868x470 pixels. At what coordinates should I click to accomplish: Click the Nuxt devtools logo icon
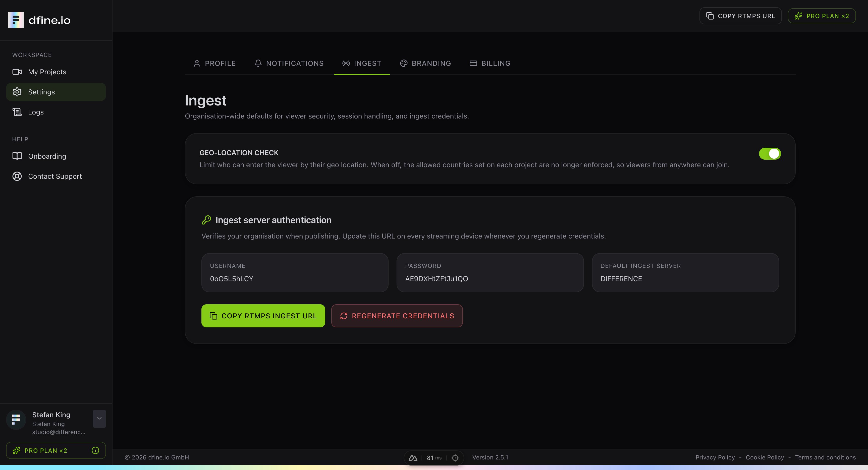tap(413, 457)
